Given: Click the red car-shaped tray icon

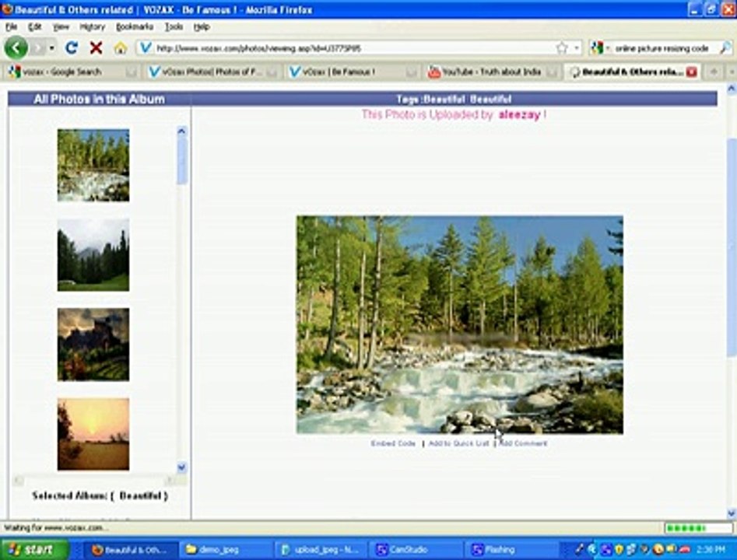Looking at the screenshot, I should click(685, 549).
